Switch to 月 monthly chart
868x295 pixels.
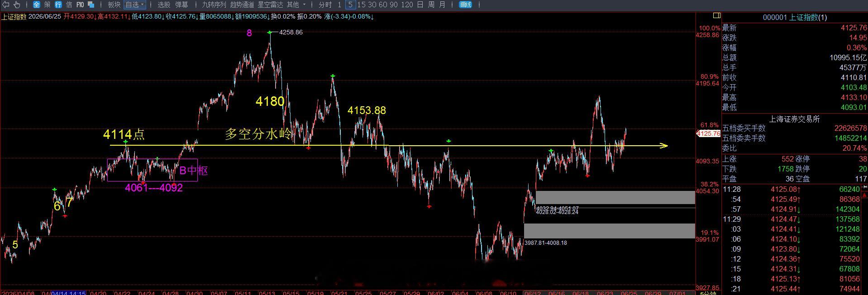(x=442, y=5)
